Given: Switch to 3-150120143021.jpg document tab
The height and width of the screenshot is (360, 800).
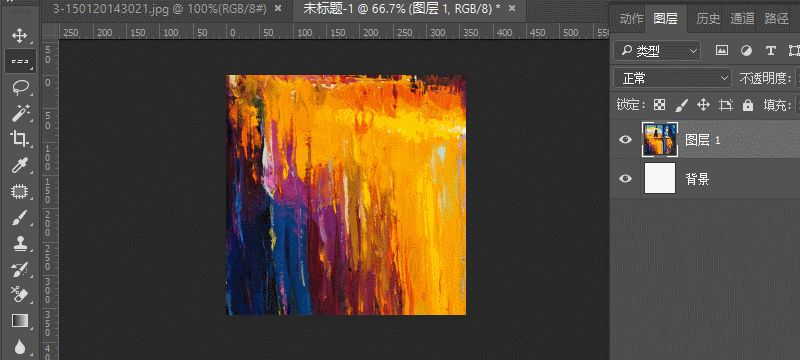Looking at the screenshot, I should 160,9.
